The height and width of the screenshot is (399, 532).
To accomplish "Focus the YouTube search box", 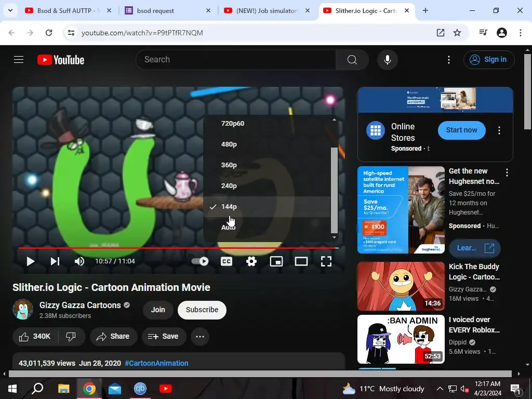I will [236, 60].
